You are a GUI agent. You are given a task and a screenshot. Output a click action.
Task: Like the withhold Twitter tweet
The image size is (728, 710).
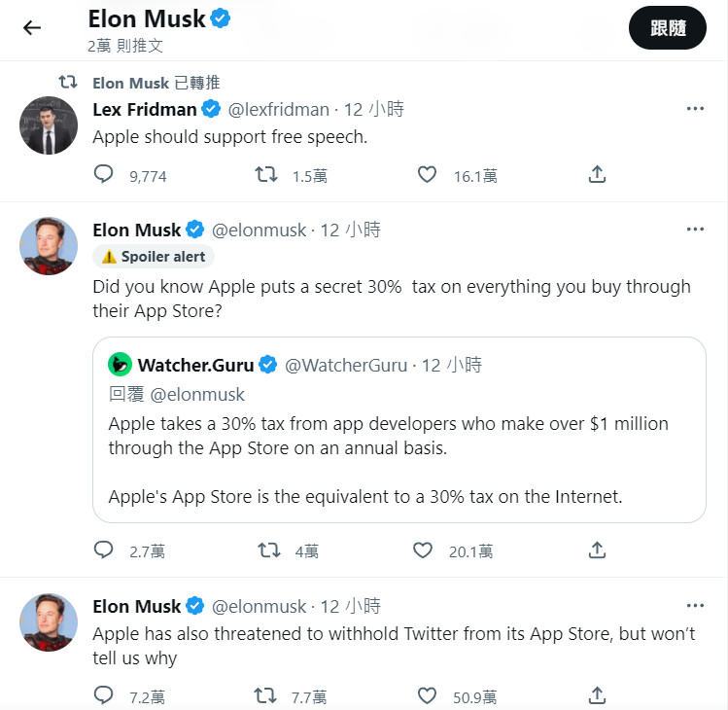point(426,695)
